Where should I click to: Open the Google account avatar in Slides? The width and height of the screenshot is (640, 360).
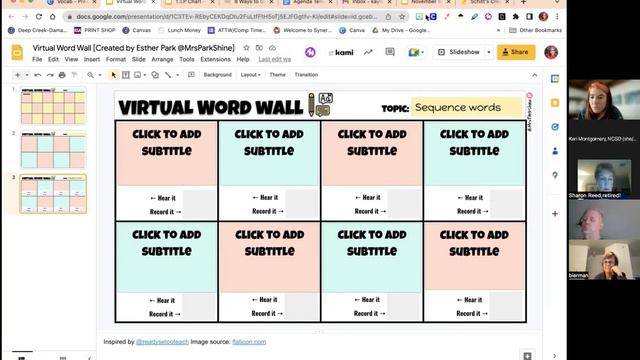(551, 52)
